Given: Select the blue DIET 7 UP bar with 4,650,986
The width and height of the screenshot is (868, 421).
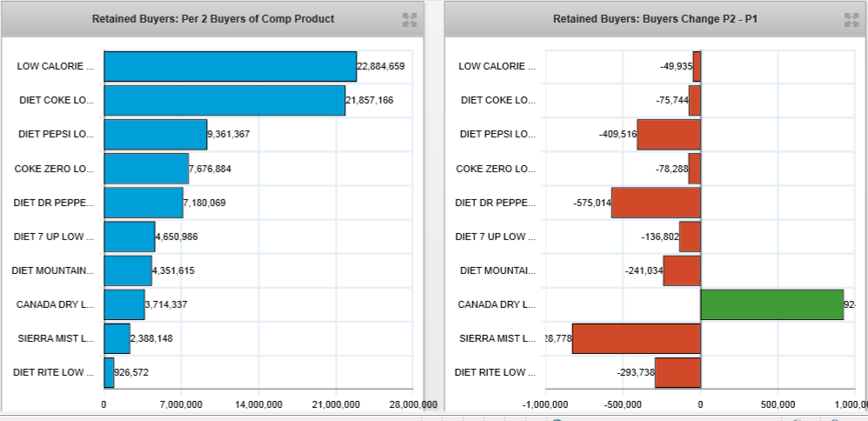Looking at the screenshot, I should pos(129,237).
